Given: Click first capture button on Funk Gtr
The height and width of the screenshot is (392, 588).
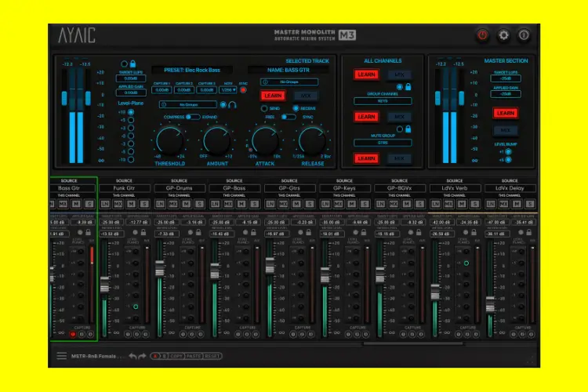Looking at the screenshot, I should click(x=128, y=334).
